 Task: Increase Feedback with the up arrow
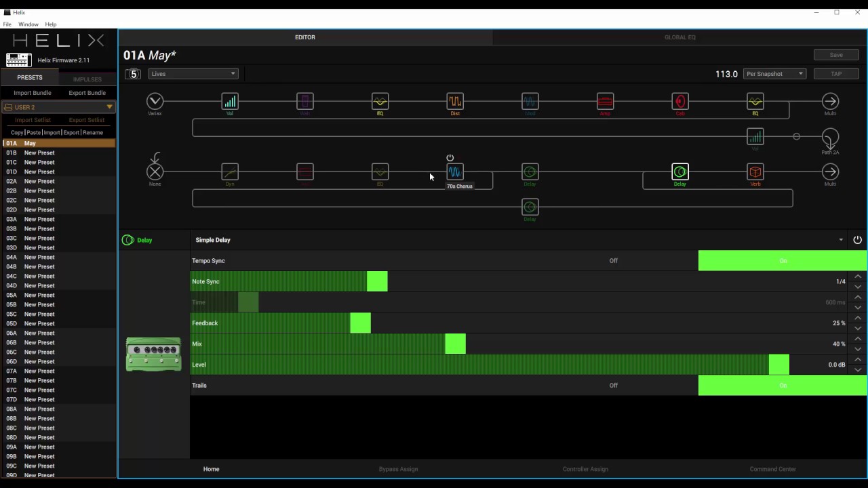(x=858, y=318)
